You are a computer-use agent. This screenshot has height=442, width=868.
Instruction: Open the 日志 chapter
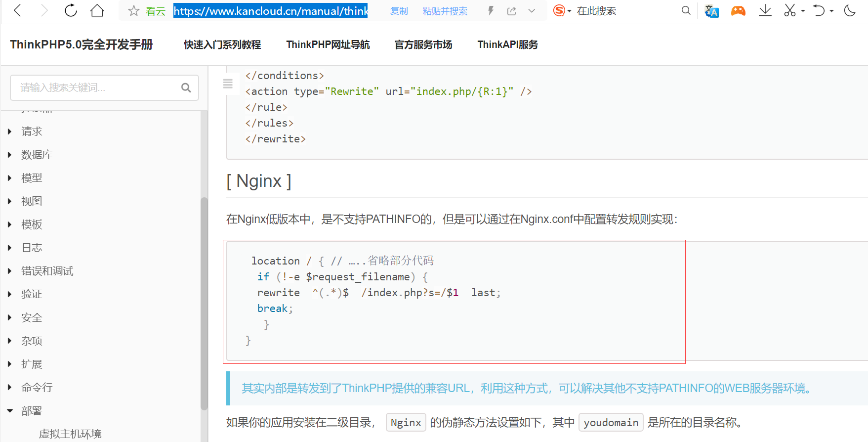(x=32, y=248)
